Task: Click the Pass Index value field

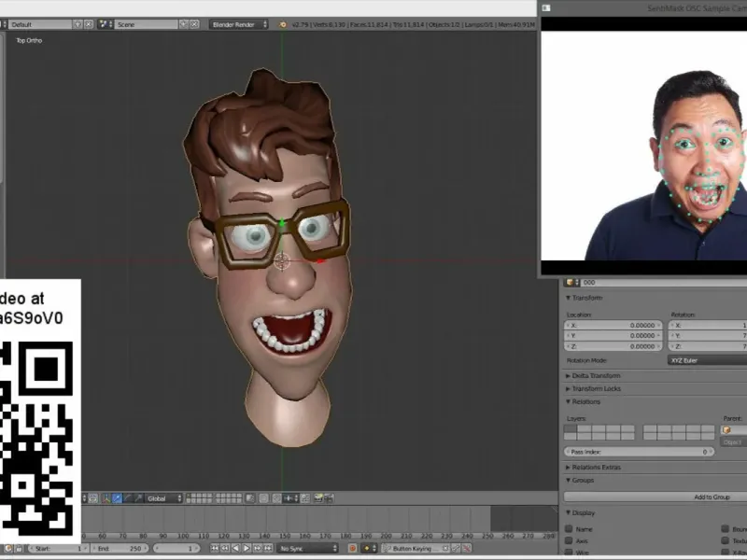Action: click(639, 452)
